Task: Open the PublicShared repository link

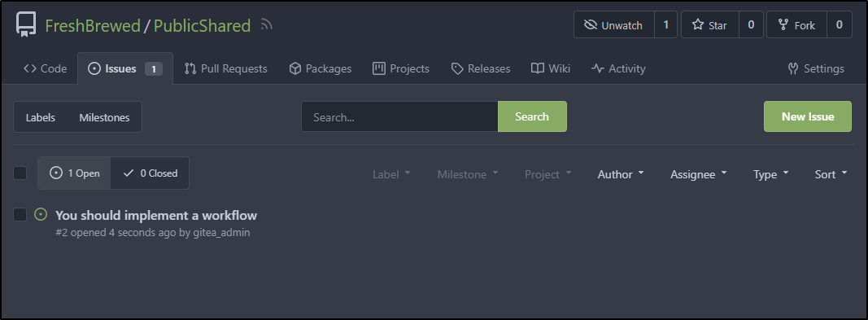Action: coord(202,25)
